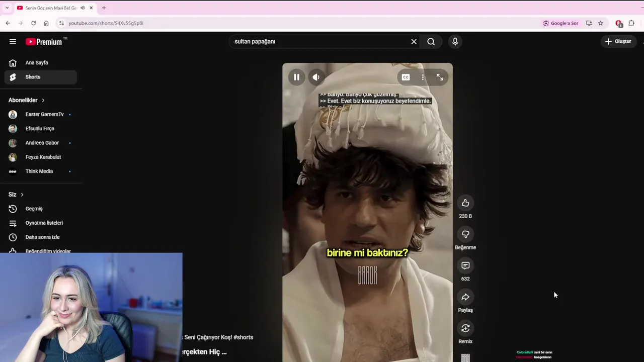The width and height of the screenshot is (644, 362).
Task: Mute tab via speaker icon on tab
Action: (83, 8)
